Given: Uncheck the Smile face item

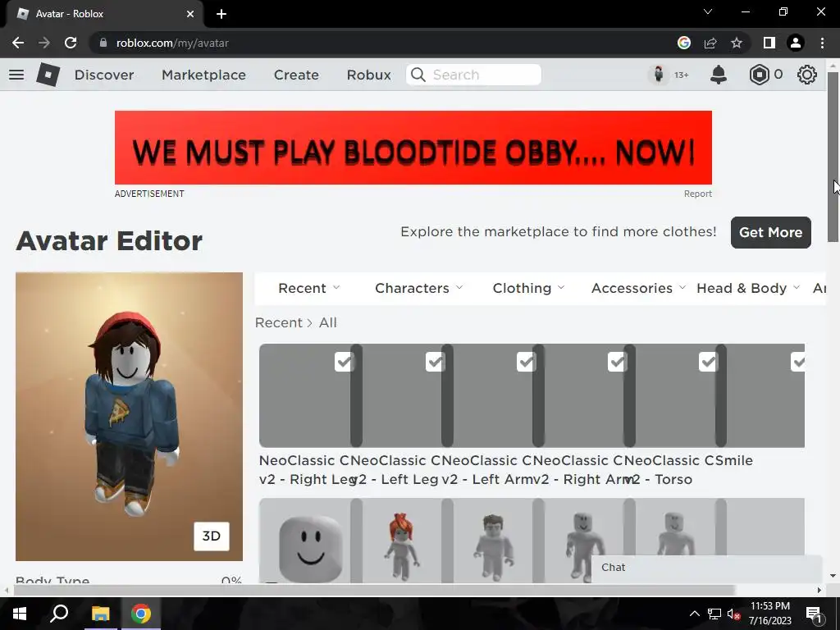Looking at the screenshot, I should (797, 362).
